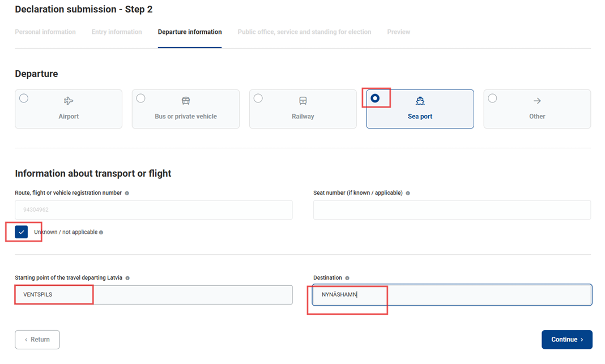The width and height of the screenshot is (605, 364).
Task: Click info icon beside Destination label
Action: click(347, 278)
